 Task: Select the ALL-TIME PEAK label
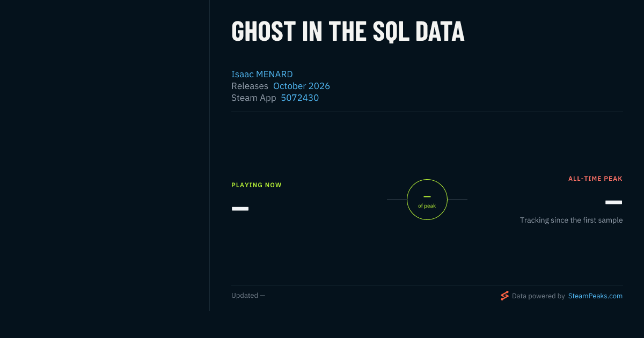[x=595, y=179]
